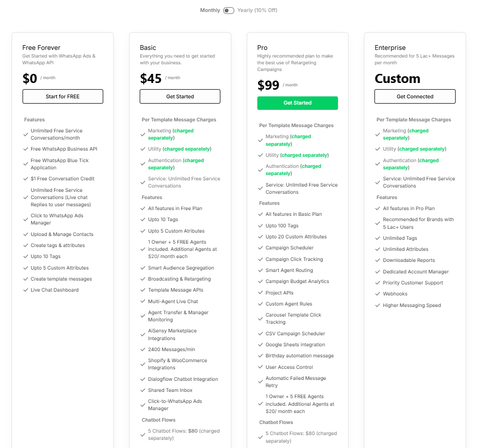Click Start for FREE on the Free Forever plan
482x448 pixels.
(63, 96)
